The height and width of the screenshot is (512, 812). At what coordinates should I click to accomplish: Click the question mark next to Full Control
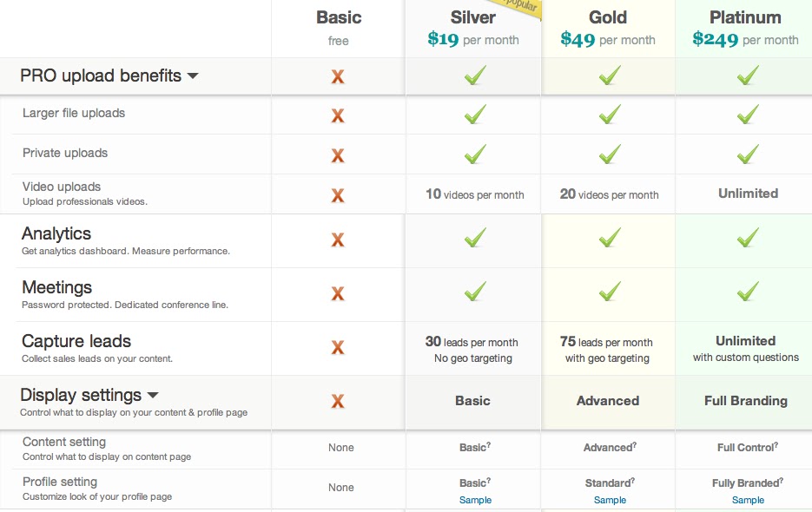point(776,444)
